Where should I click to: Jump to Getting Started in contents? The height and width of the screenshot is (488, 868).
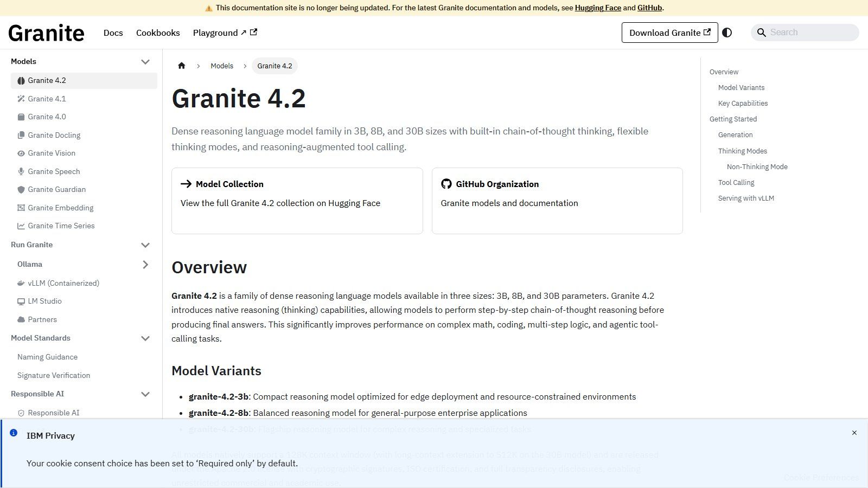click(733, 119)
